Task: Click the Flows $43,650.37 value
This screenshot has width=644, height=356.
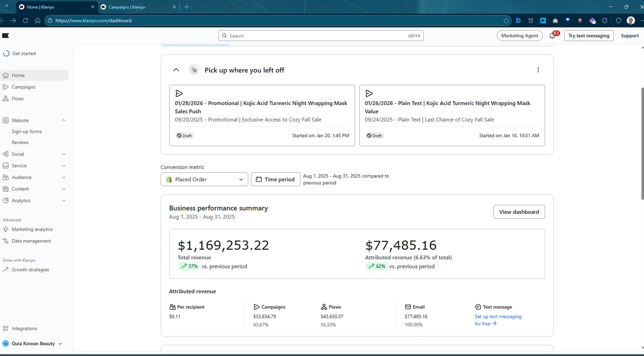Action: coord(332,317)
